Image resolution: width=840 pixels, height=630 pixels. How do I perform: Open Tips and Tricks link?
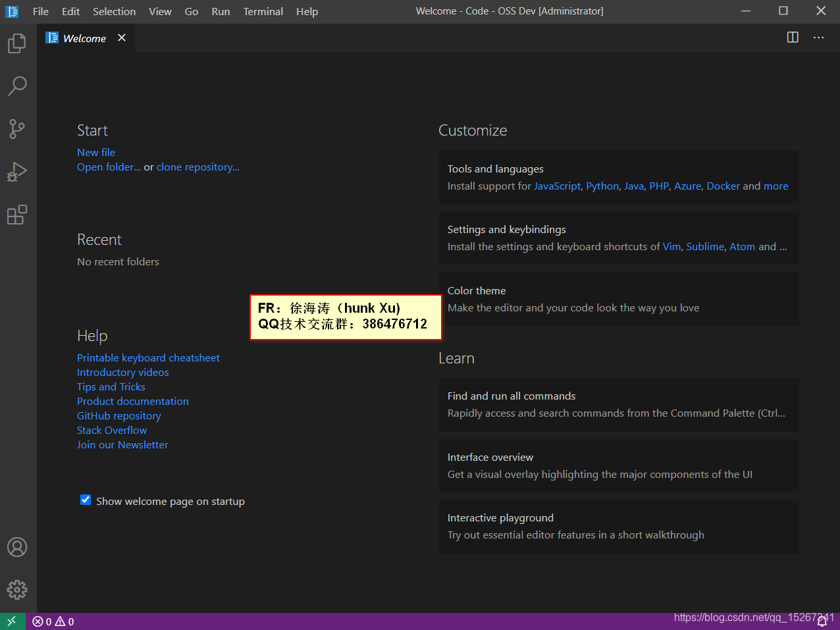click(111, 386)
